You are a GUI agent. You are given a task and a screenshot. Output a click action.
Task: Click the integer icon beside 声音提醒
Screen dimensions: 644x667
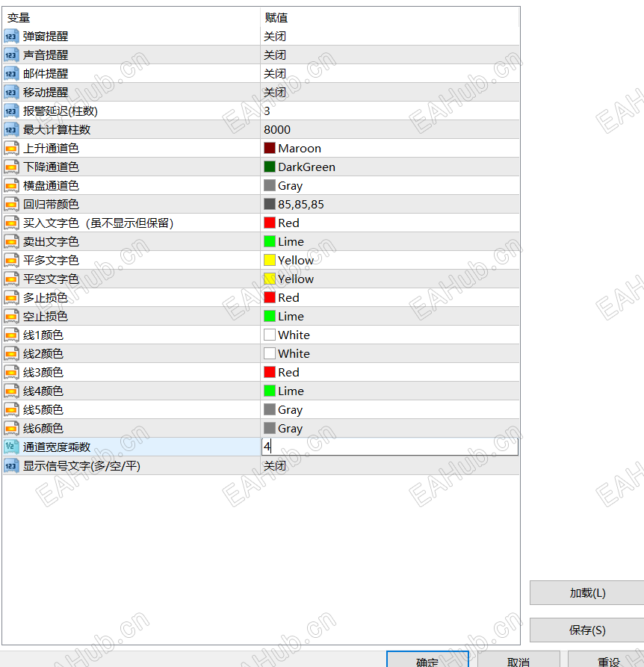pyautogui.click(x=11, y=55)
